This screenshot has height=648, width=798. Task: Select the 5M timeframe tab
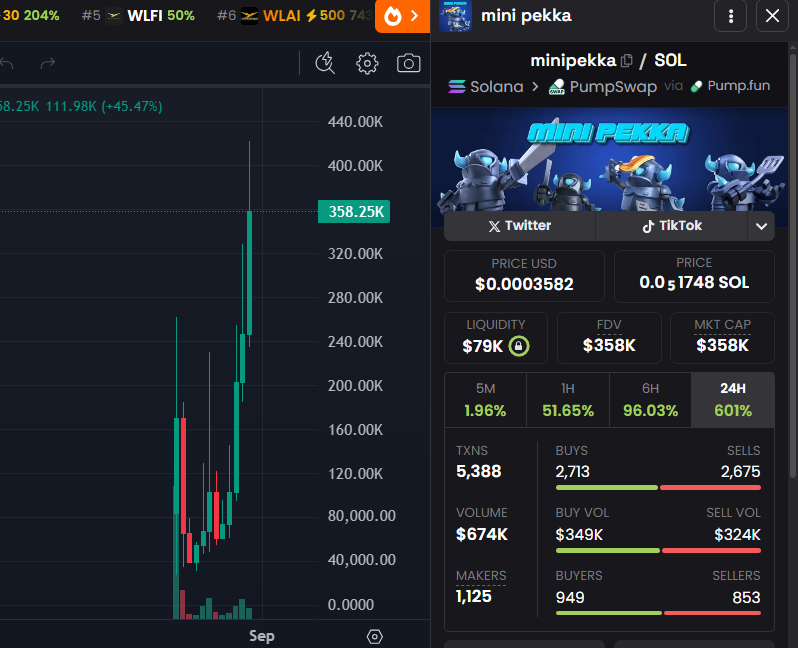[486, 400]
